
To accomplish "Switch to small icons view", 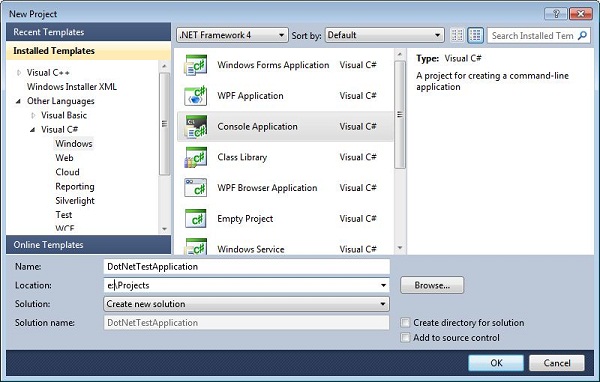I will point(457,35).
